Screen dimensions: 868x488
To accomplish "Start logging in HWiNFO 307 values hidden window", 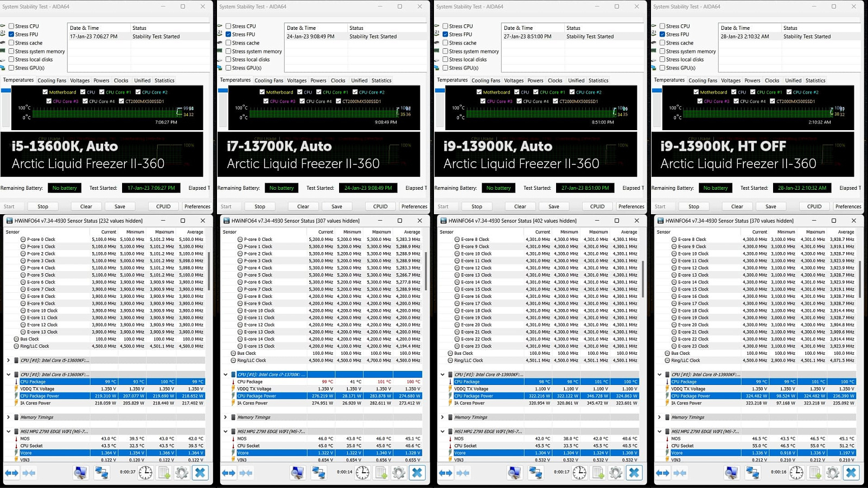I will pyautogui.click(x=381, y=473).
